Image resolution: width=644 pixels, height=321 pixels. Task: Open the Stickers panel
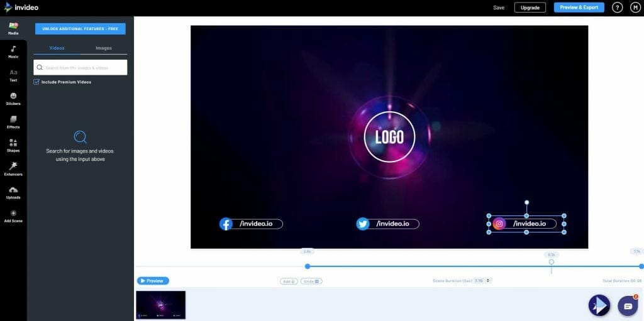13,99
